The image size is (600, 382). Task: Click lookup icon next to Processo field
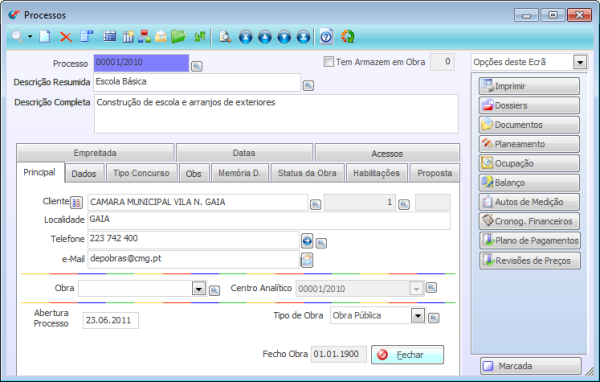197,66
